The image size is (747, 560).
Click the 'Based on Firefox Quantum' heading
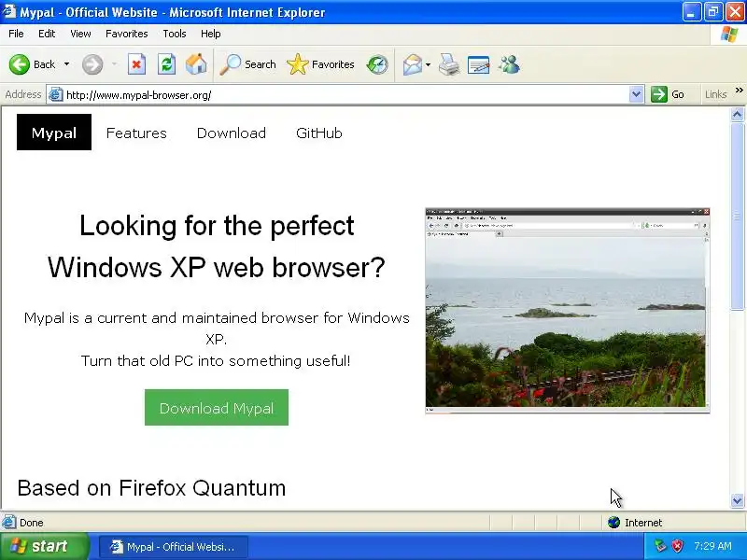pos(151,488)
